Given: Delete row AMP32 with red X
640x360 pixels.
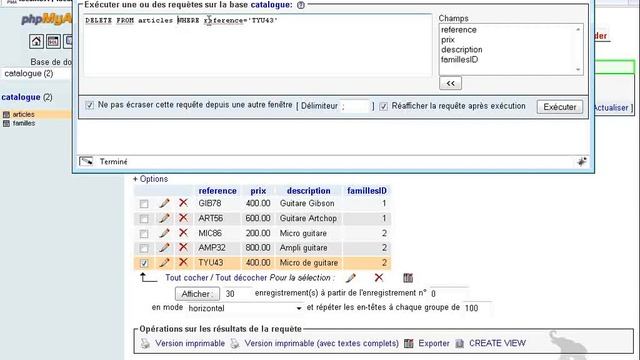Looking at the screenshot, I should [183, 247].
